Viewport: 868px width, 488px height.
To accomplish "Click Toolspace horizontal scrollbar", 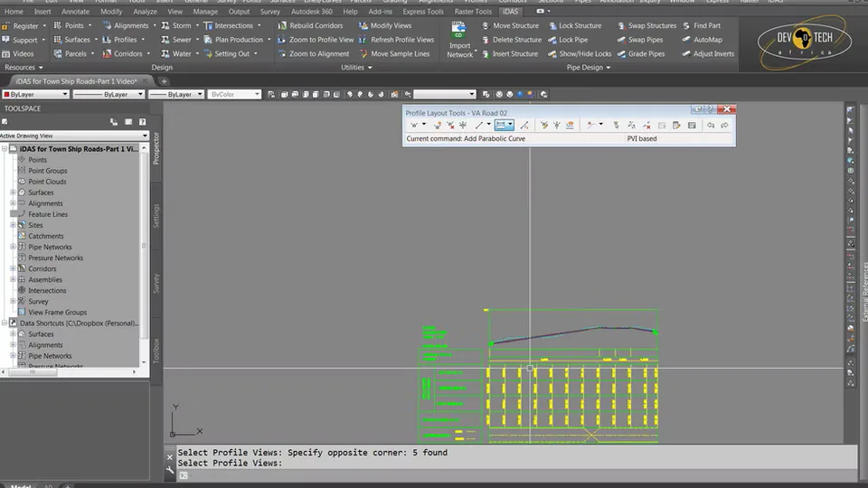I will pyautogui.click(x=68, y=371).
